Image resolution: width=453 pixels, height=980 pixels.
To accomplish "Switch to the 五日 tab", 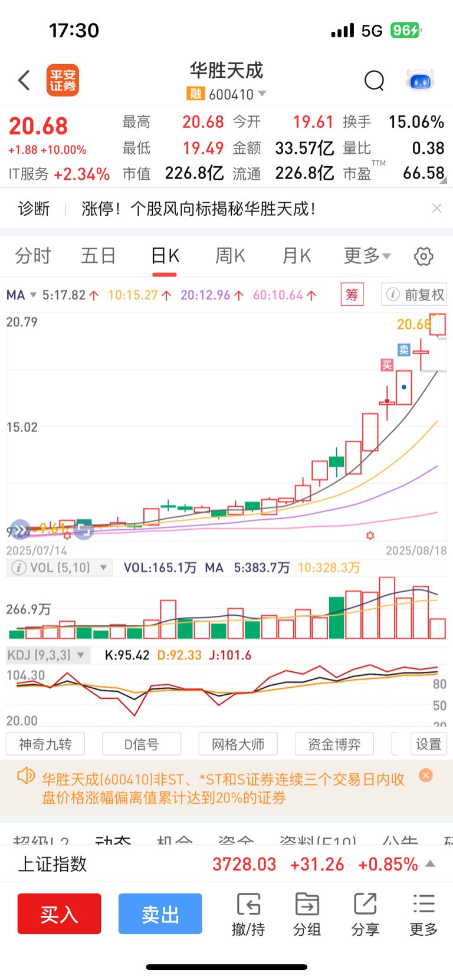I will point(99,256).
